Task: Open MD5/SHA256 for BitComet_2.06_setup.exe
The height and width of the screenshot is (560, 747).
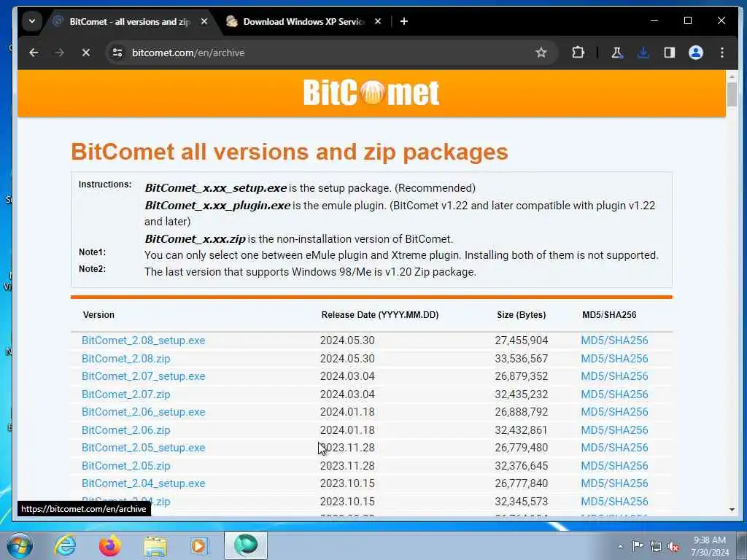Action: pos(614,412)
